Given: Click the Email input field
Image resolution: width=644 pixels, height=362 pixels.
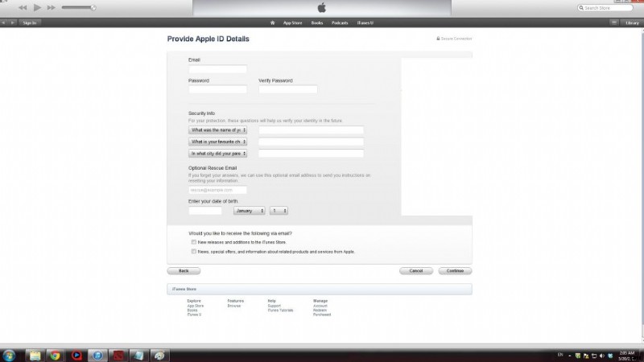Looking at the screenshot, I should tap(217, 69).
